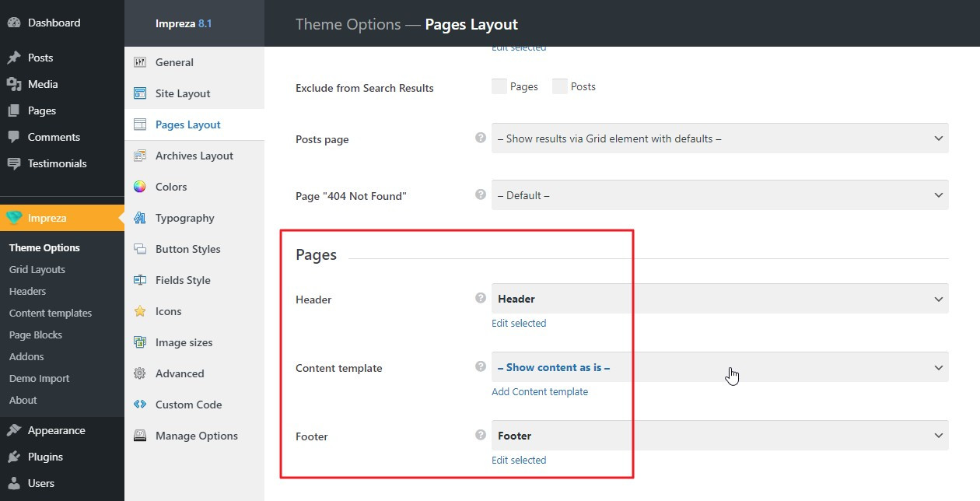Click the Icons star icon
Image resolution: width=980 pixels, height=501 pixels.
[140, 311]
